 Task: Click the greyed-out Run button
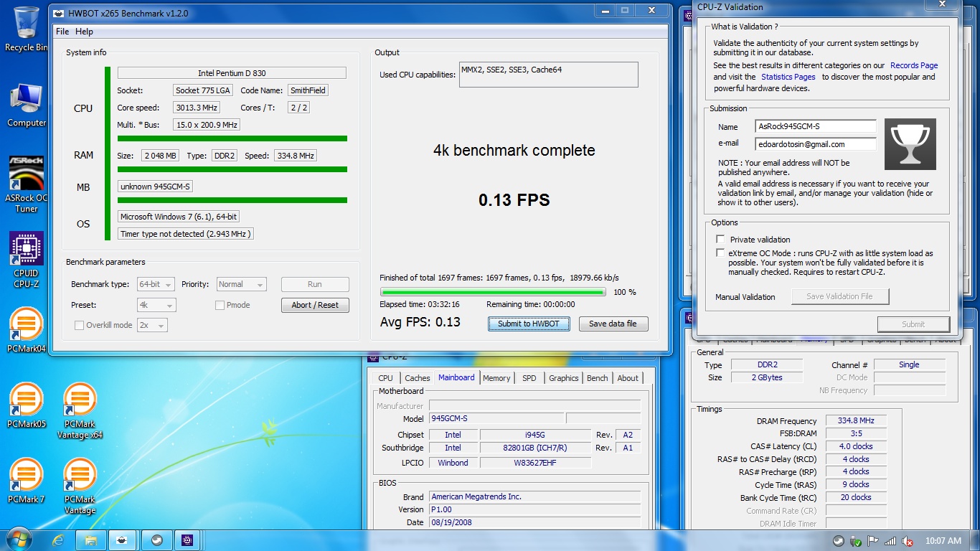(315, 284)
